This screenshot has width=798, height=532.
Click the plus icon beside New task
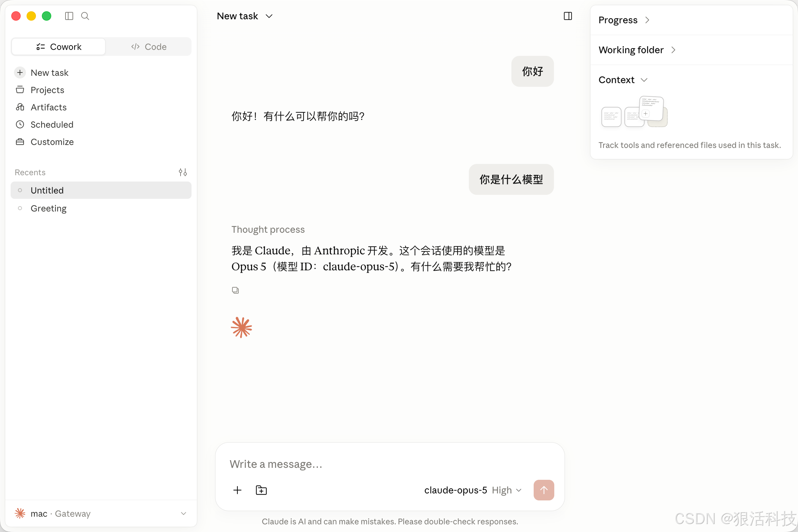[x=20, y=72]
